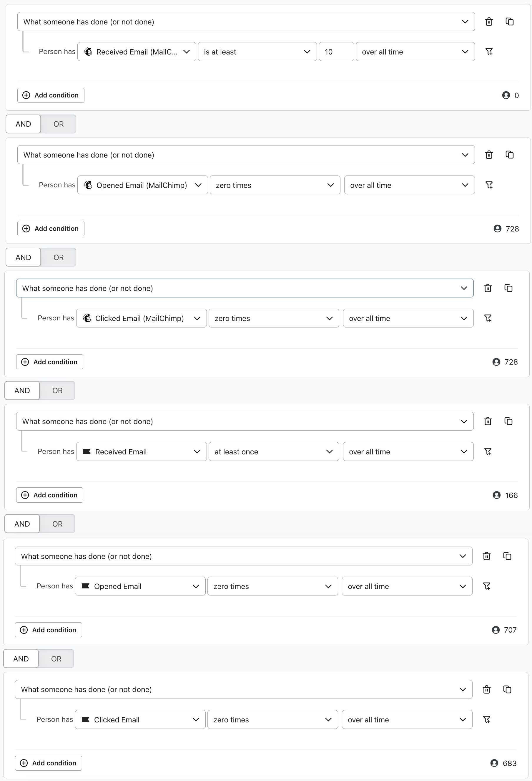The image size is (532, 781).
Task: Delete the Opened Email (MailChimp) condition group
Action: point(489,155)
